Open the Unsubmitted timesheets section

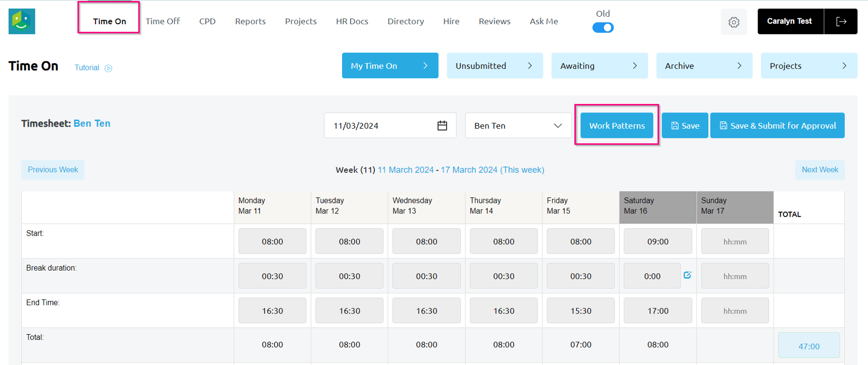tap(495, 66)
